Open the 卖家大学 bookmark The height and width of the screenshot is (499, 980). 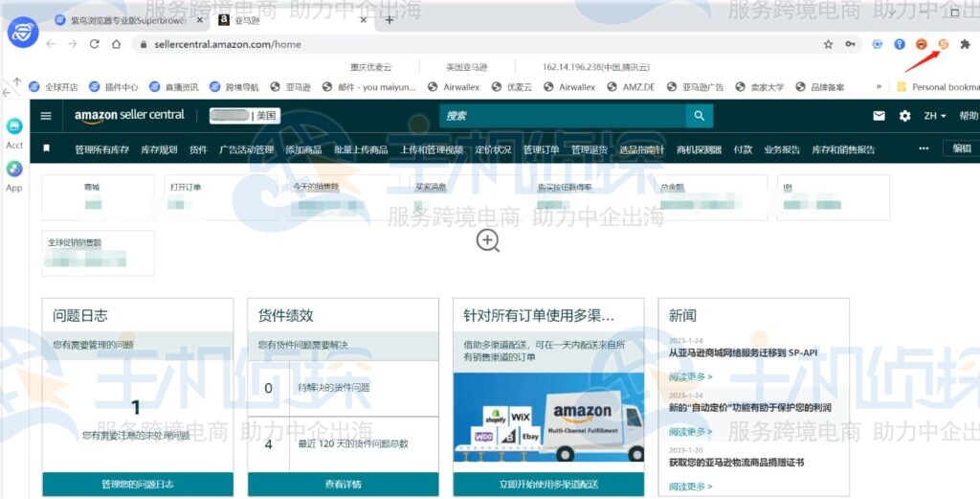coord(759,87)
